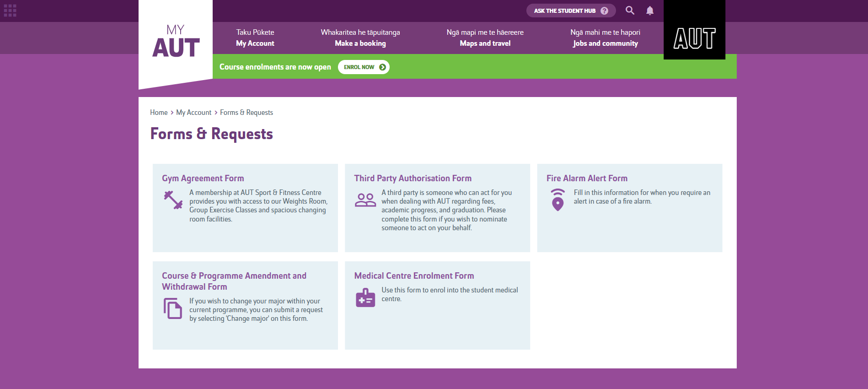Screen dimensions: 868x389
Task: Click the fire alarm form description text
Action: click(642, 197)
